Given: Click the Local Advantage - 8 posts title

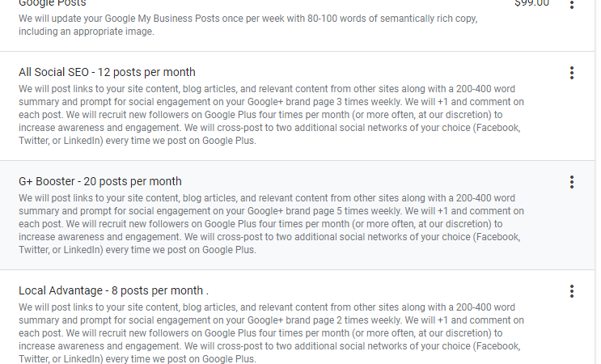Looking at the screenshot, I should pos(111,290).
